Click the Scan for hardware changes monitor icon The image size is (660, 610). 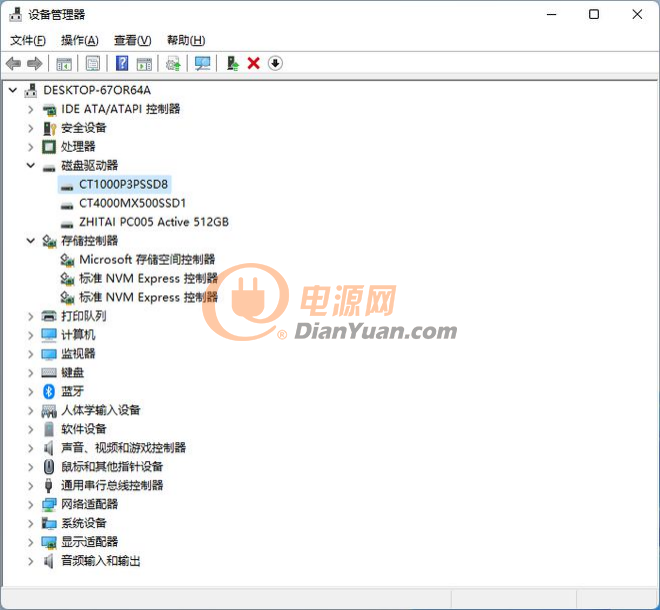203,63
